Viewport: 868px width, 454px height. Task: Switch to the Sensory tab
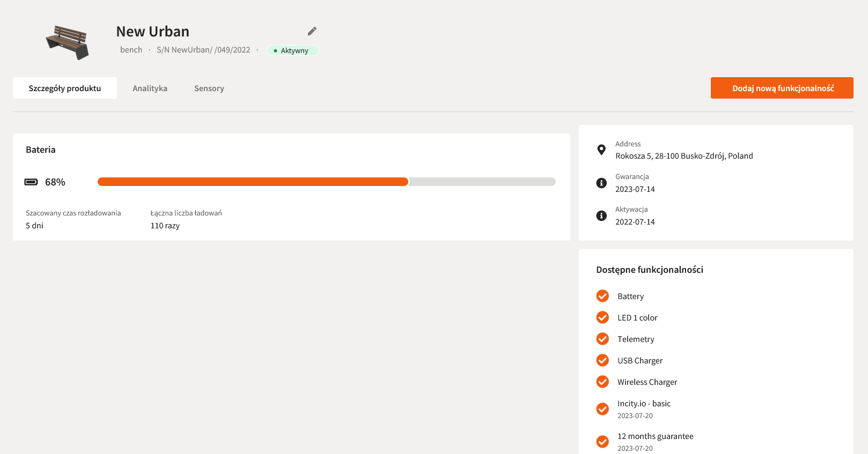[x=209, y=88]
